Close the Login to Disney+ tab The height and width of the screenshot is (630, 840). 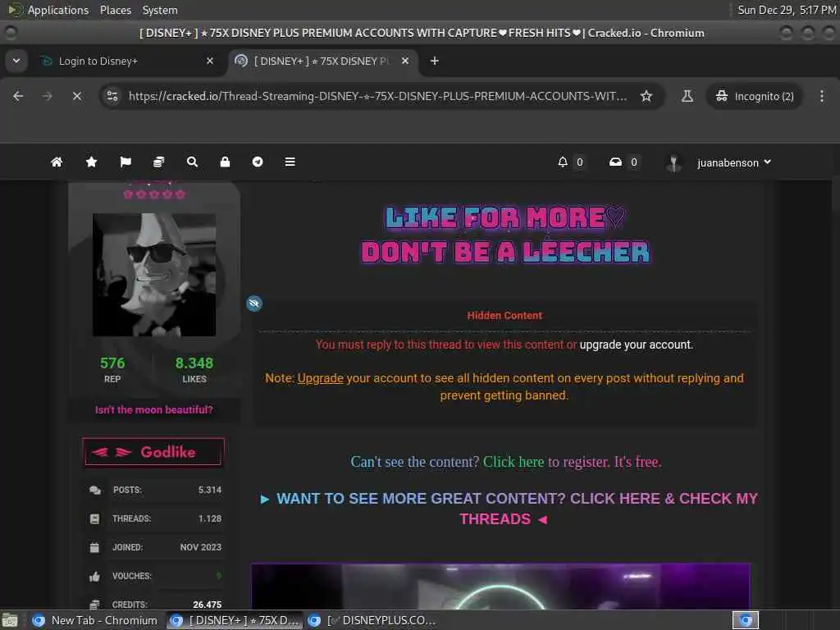[210, 61]
